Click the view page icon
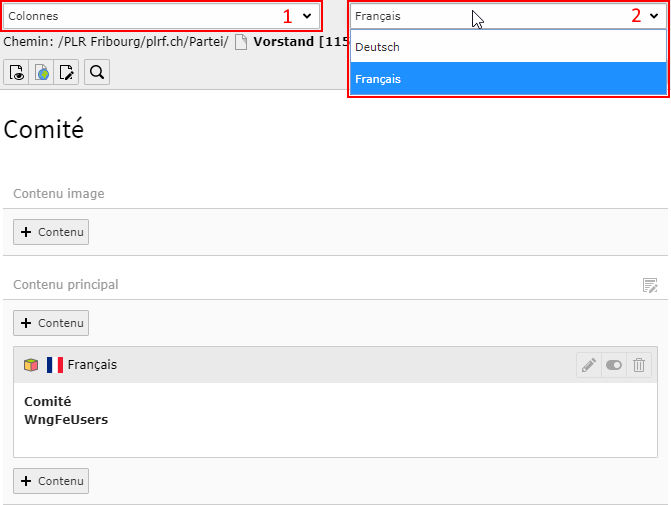 coord(17,72)
